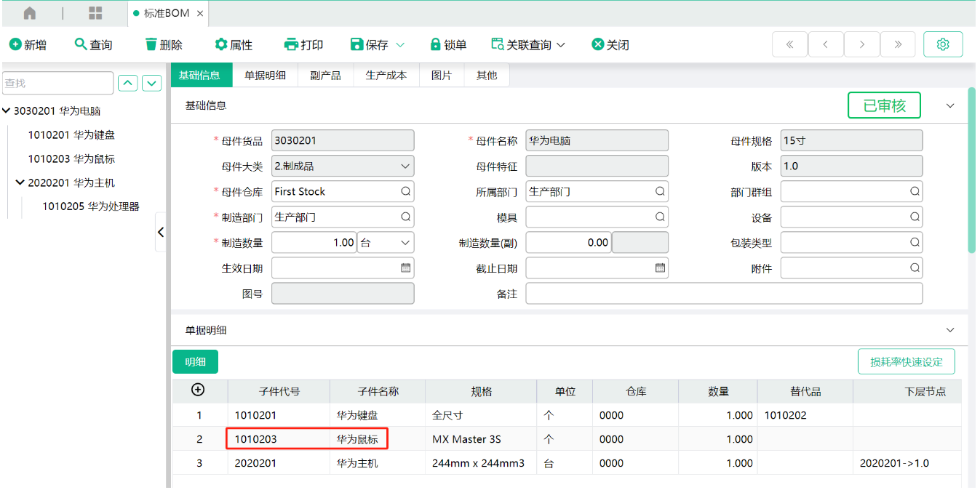Image resolution: width=980 pixels, height=490 pixels.
Task: Click the search icon in 设备 field
Action: coord(915,217)
